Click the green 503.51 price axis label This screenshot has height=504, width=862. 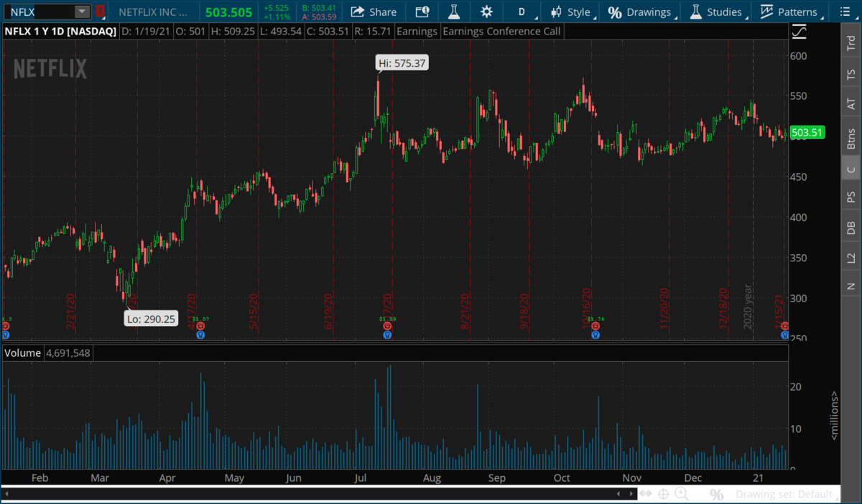[x=806, y=132]
